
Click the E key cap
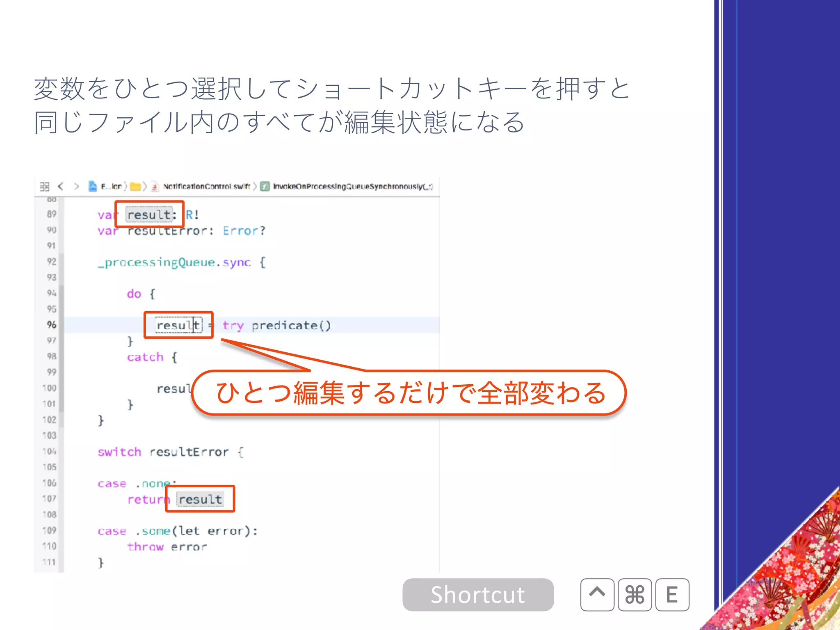tap(672, 595)
